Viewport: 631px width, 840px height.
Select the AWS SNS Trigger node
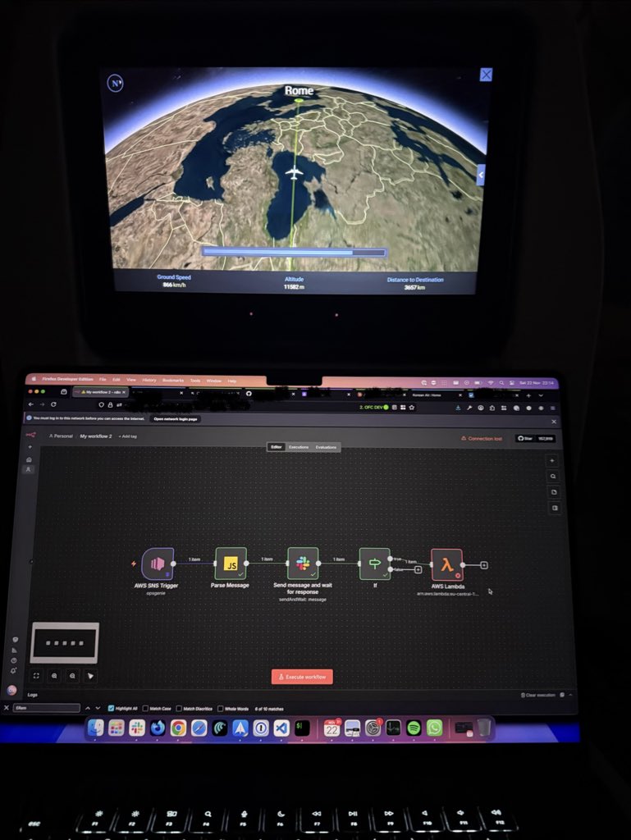[158, 564]
